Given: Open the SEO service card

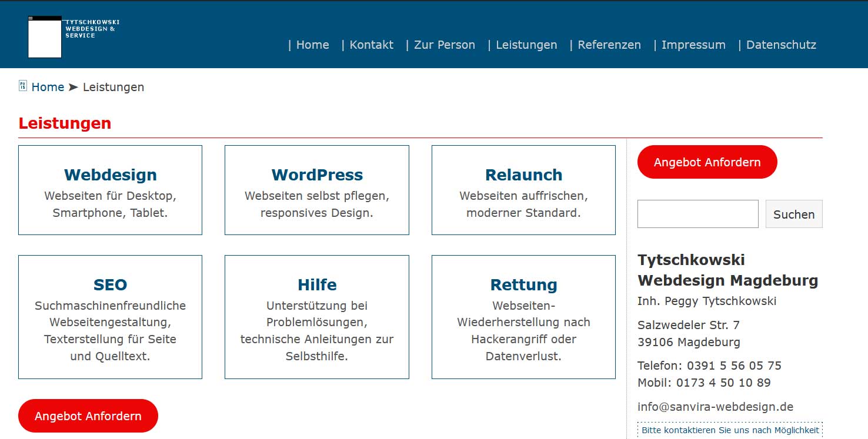Looking at the screenshot, I should (x=110, y=317).
